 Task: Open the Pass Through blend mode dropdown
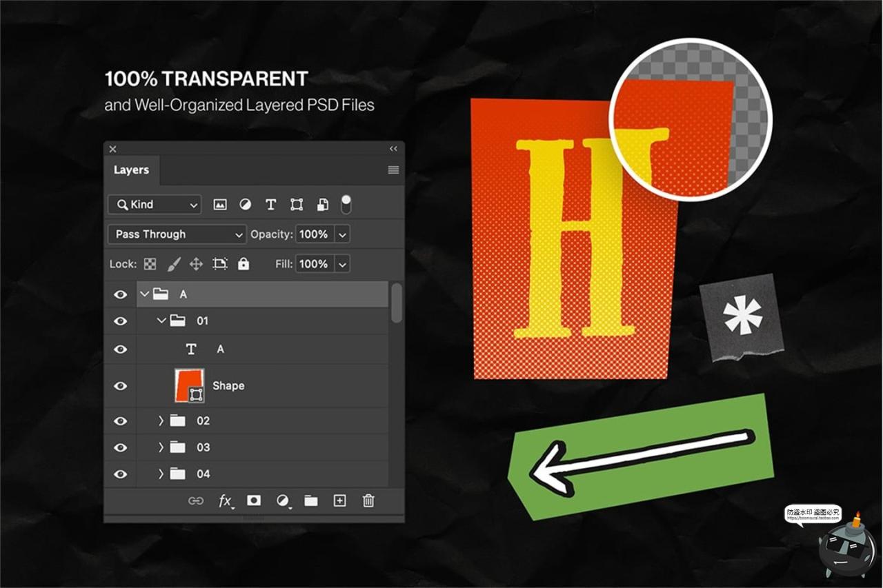177,234
